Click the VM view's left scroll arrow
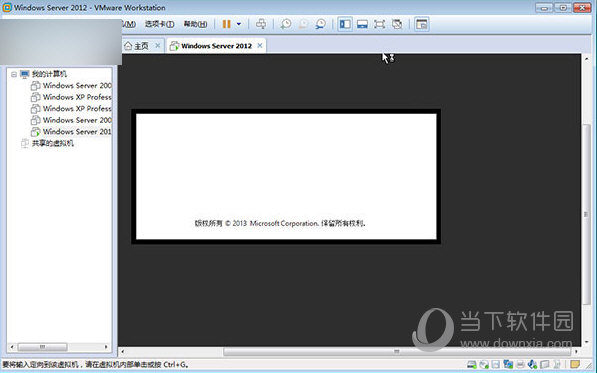Viewport: 597px width, 373px height. click(x=123, y=351)
